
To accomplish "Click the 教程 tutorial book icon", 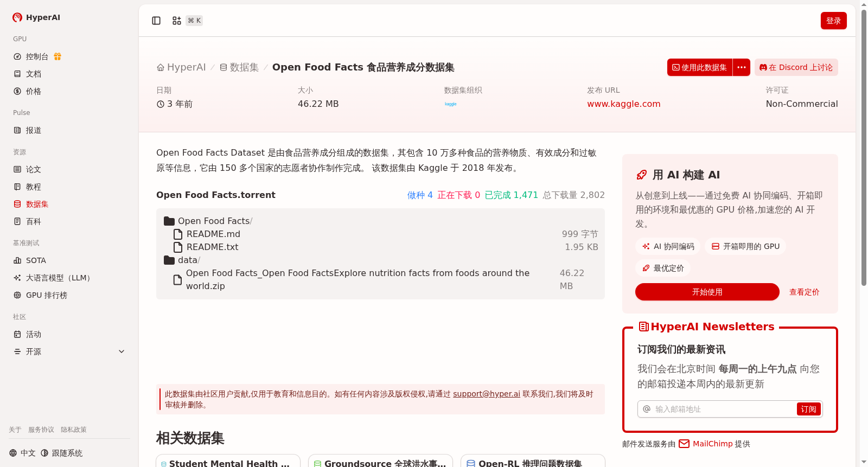I will coord(17,187).
